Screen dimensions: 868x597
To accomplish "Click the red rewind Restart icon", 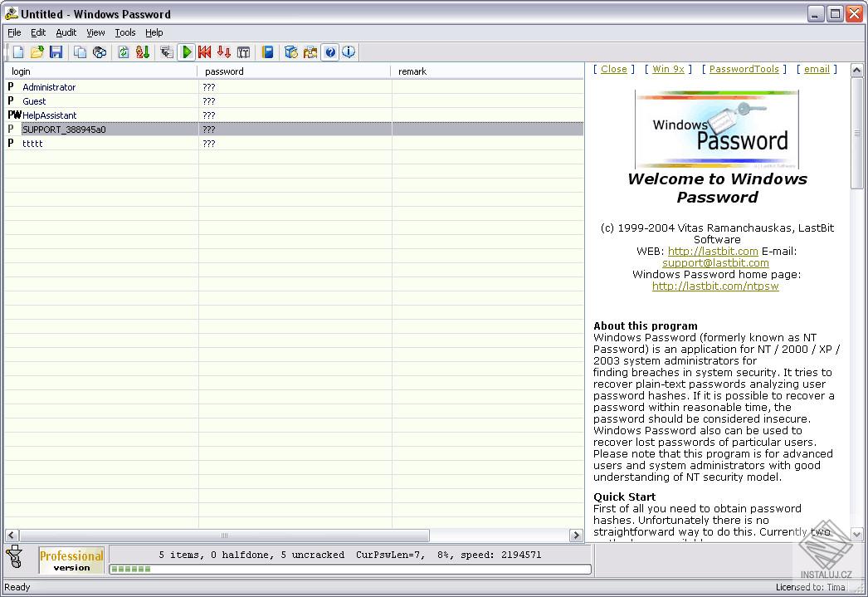I will coord(205,52).
